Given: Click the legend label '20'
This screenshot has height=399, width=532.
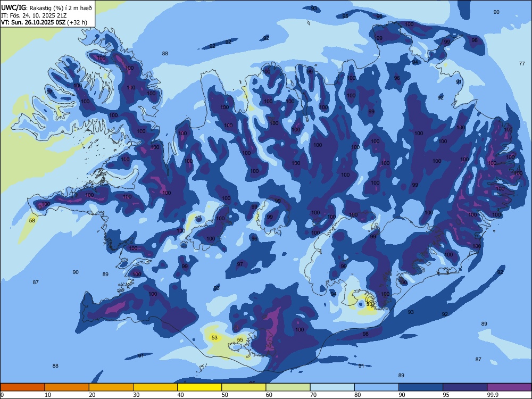Looking at the screenshot, I should point(92,395).
